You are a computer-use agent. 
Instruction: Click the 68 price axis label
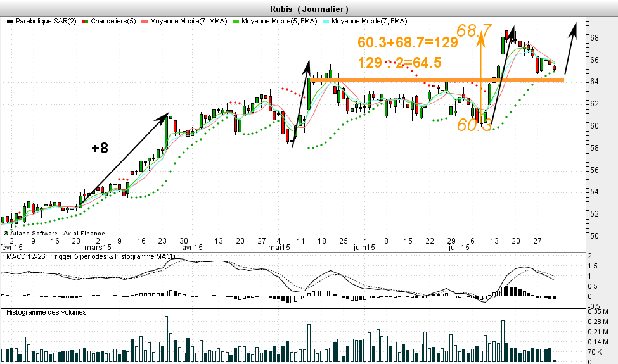[x=595, y=38]
